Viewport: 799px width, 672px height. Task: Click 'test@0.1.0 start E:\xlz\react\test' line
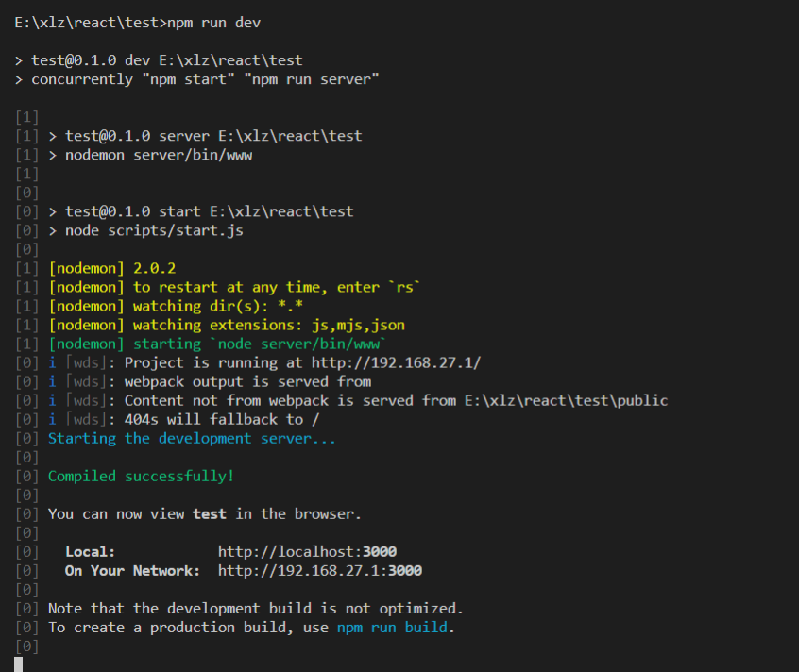click(209, 211)
